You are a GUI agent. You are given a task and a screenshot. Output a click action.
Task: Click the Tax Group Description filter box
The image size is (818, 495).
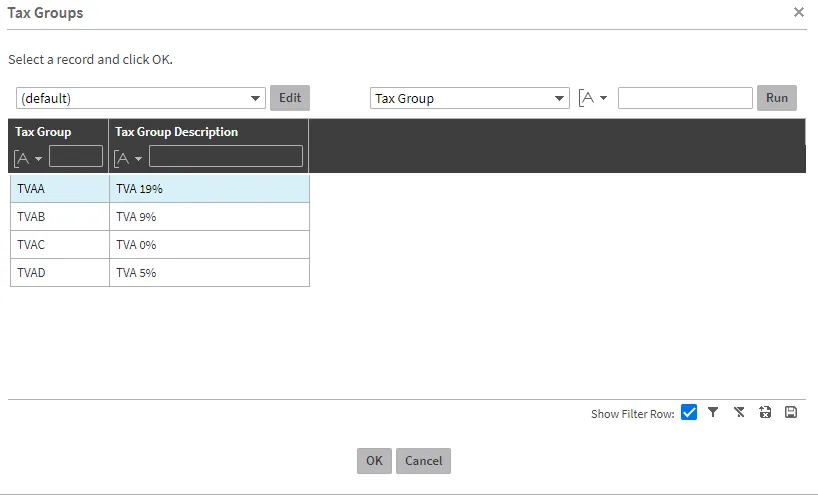point(226,156)
